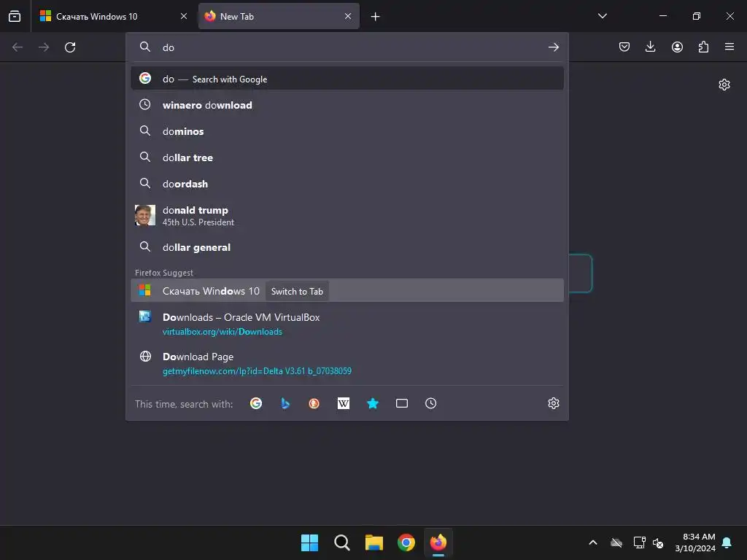Open the getmyfilenow.com URL link
The height and width of the screenshot is (560, 747).
pyautogui.click(x=257, y=371)
